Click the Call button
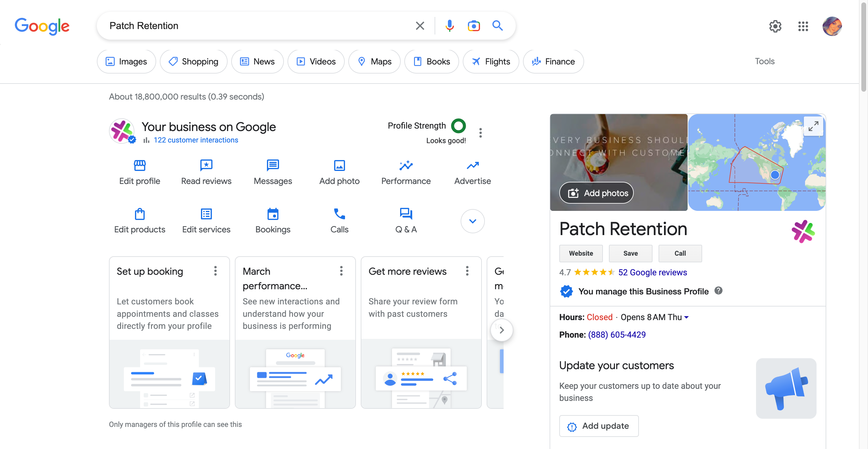Screen dimensions: 868x449 pos(680,253)
